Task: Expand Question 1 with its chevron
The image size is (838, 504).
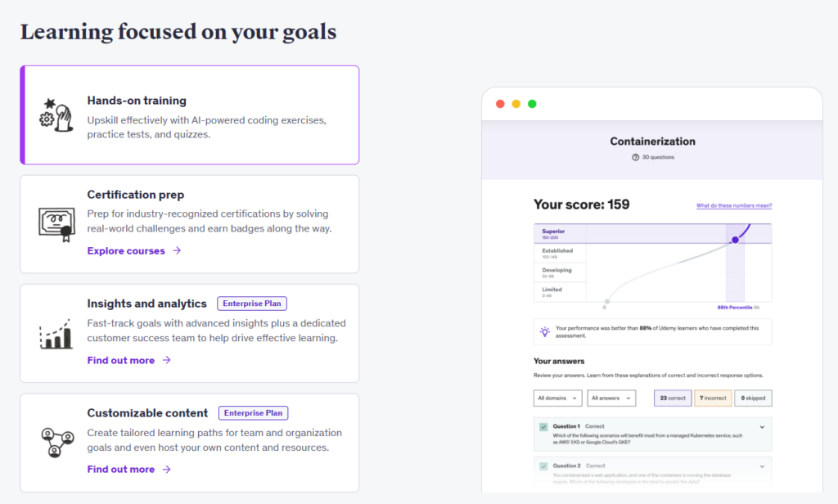Action: (x=762, y=427)
